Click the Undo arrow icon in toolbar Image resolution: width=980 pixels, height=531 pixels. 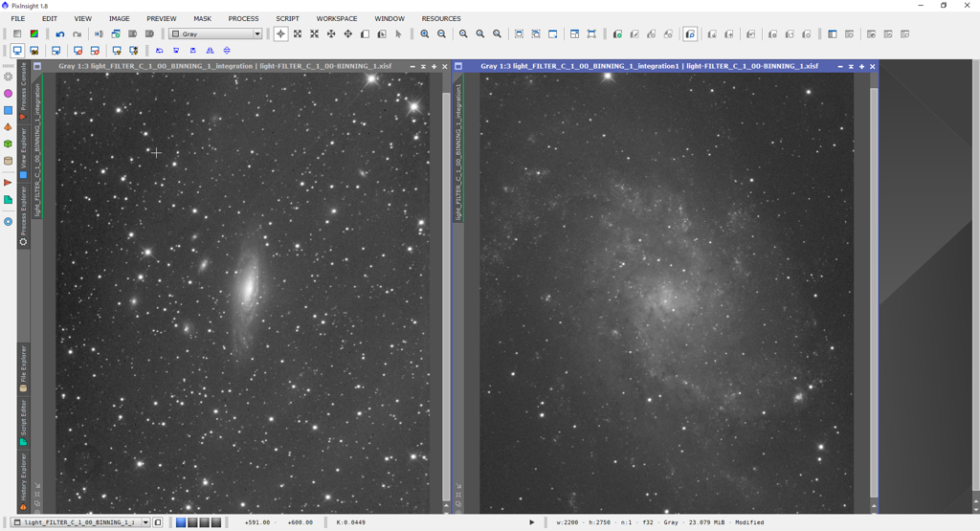click(60, 34)
